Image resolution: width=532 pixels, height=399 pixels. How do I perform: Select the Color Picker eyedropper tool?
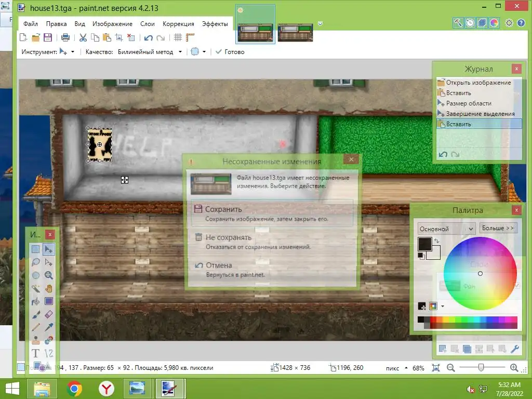(48, 327)
